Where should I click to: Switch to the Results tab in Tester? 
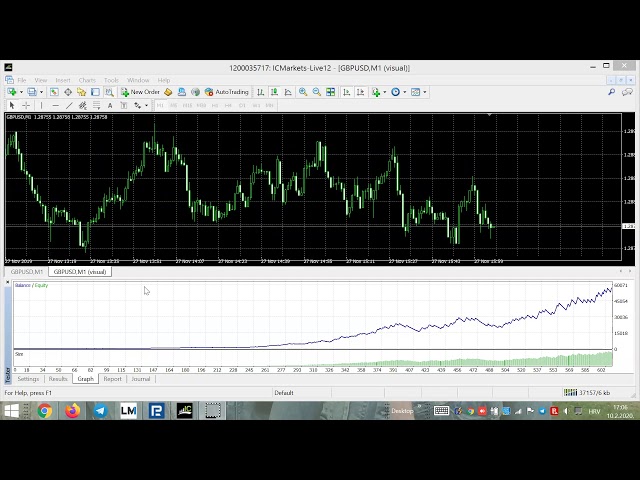click(58, 379)
